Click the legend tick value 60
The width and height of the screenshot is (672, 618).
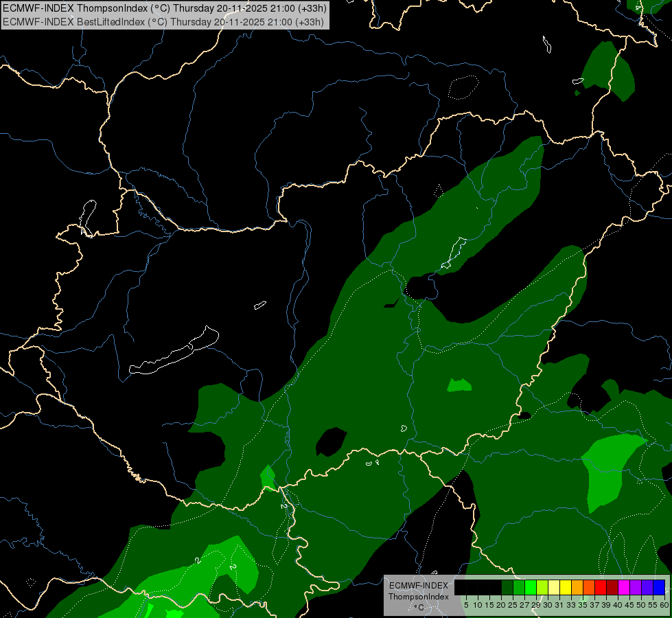pyautogui.click(x=664, y=605)
